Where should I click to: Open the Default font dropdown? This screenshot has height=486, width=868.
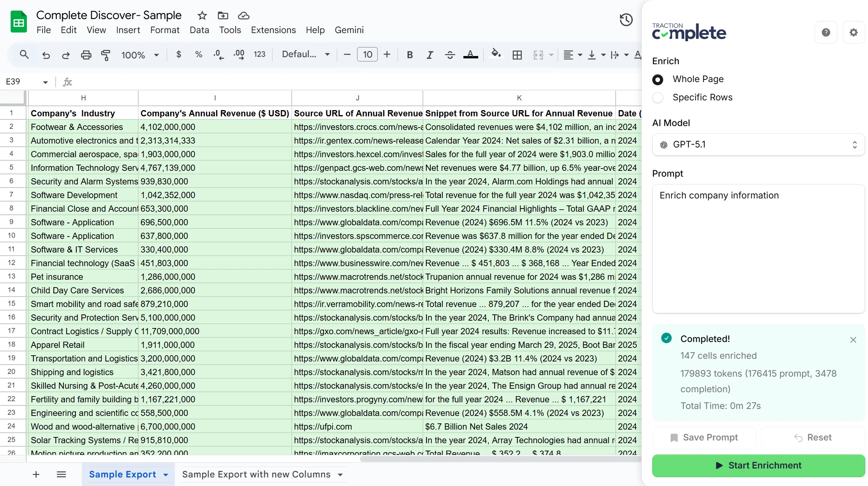306,54
